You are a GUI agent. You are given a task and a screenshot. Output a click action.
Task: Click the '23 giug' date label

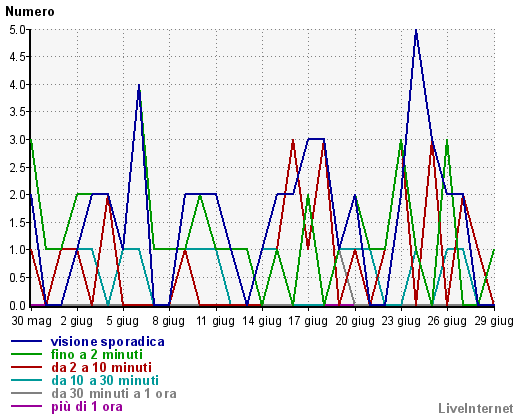tap(401, 321)
